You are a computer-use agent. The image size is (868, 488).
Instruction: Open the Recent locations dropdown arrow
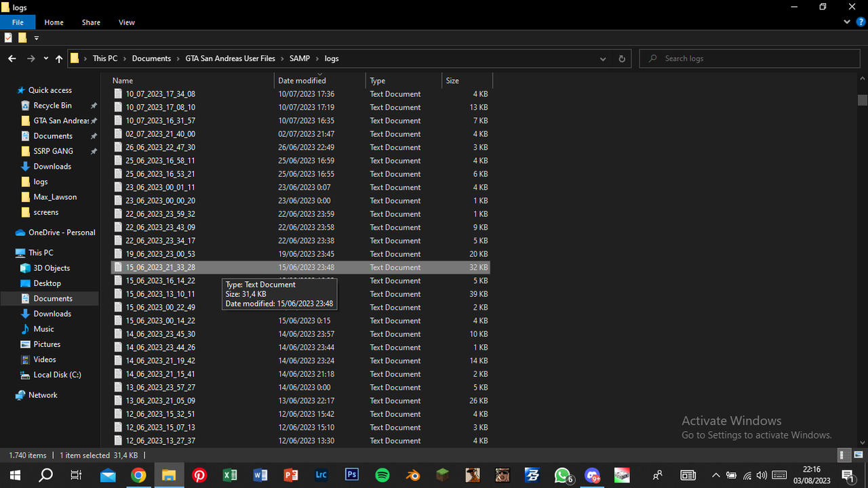45,59
